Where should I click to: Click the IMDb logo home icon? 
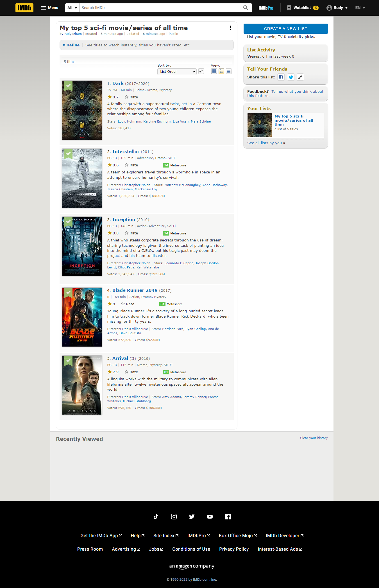pyautogui.click(x=24, y=8)
